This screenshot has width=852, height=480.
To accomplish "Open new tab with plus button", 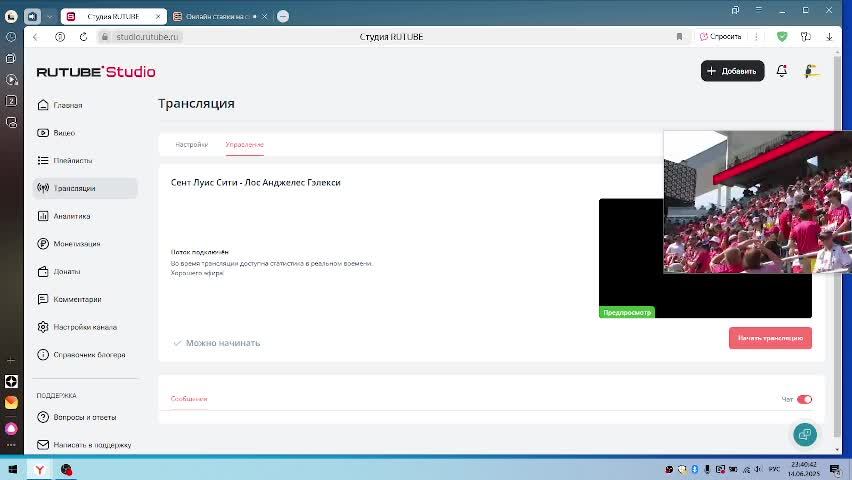I will [283, 17].
